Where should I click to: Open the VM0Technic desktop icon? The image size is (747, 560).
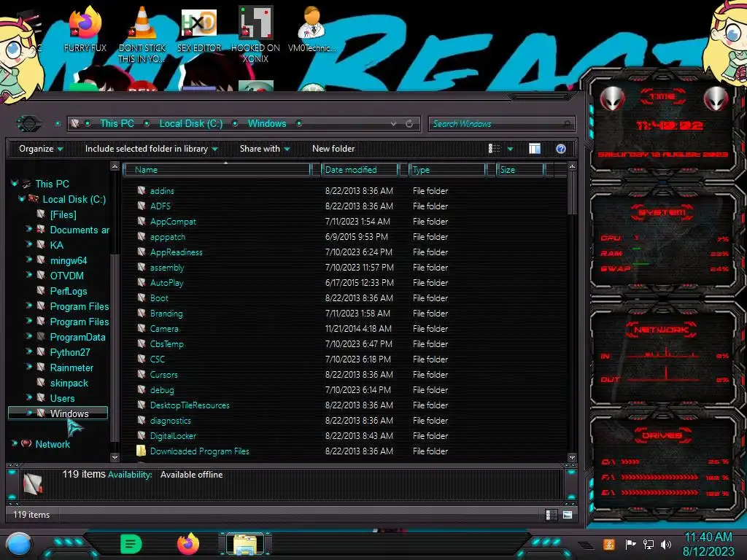coord(311,28)
